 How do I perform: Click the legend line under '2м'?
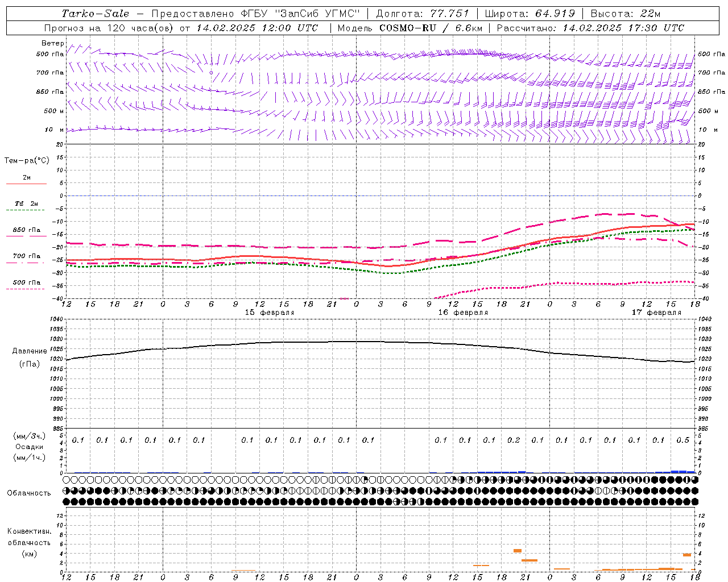coord(26,184)
